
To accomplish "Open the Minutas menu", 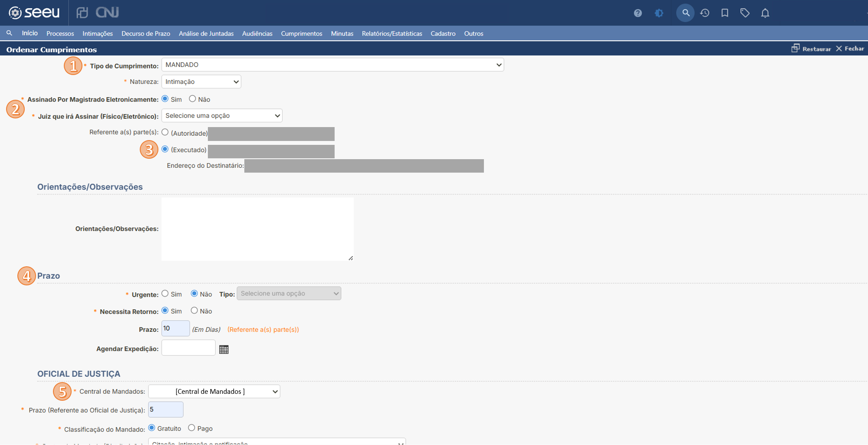I will tap(342, 33).
